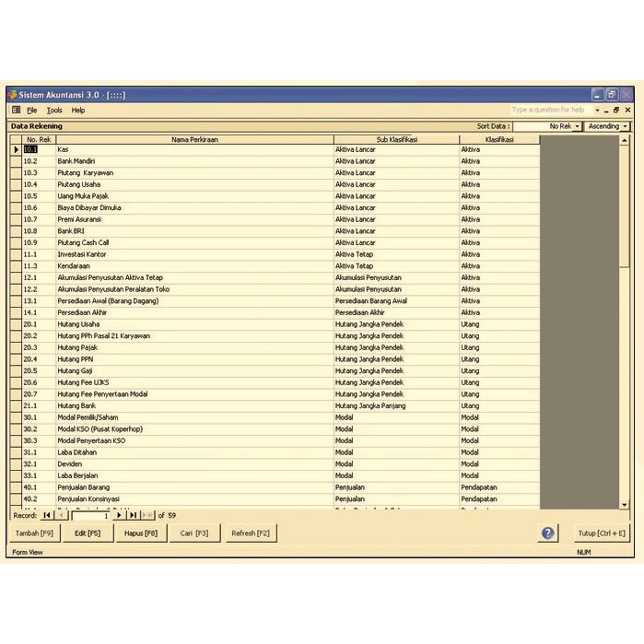Select the Persediaan Barang Awal cell
The width and height of the screenshot is (644, 644).
point(397,300)
